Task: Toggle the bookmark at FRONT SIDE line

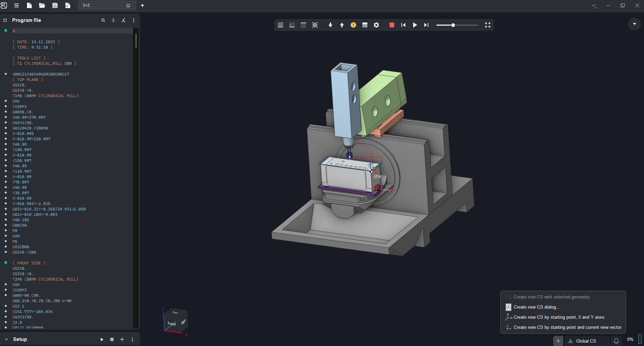Action: [6, 263]
